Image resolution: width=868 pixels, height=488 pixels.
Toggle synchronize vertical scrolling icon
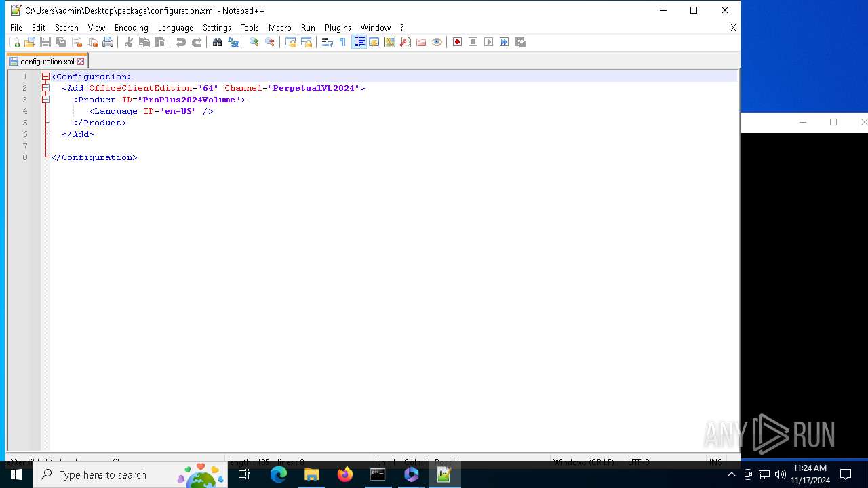coord(291,42)
